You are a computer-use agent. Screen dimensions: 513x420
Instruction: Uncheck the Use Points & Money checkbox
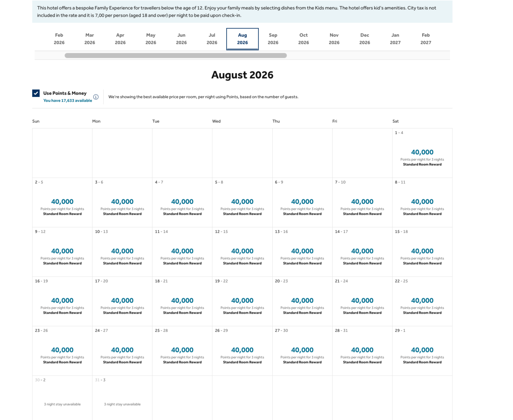tap(36, 93)
